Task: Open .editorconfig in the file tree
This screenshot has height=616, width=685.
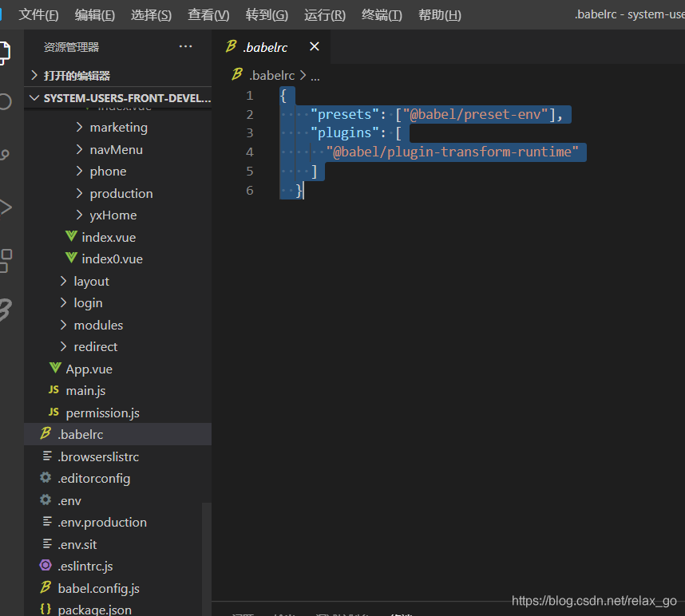Action: (x=94, y=479)
